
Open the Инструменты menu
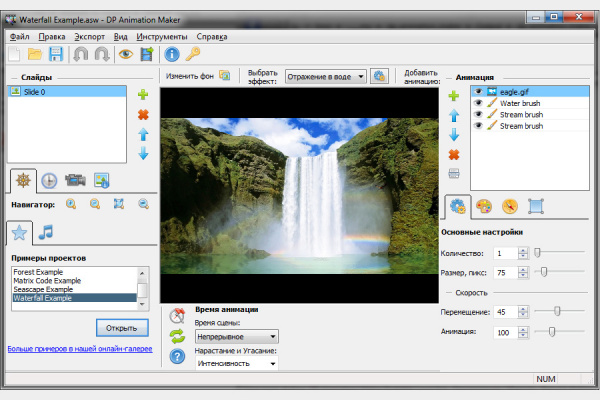coord(162,37)
